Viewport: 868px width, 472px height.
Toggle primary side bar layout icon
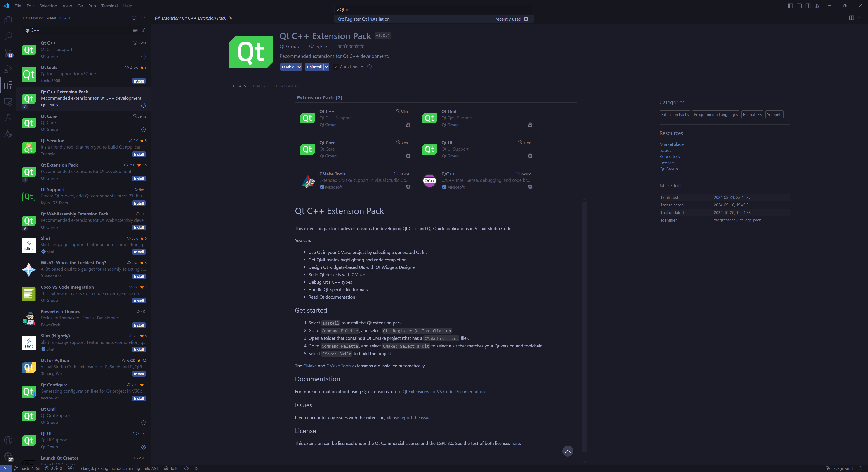tap(790, 6)
